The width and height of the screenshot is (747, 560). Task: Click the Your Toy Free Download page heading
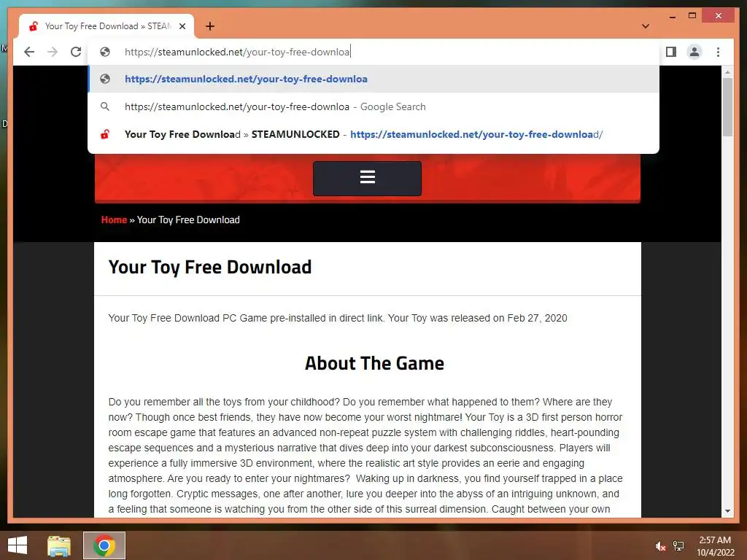tap(209, 267)
